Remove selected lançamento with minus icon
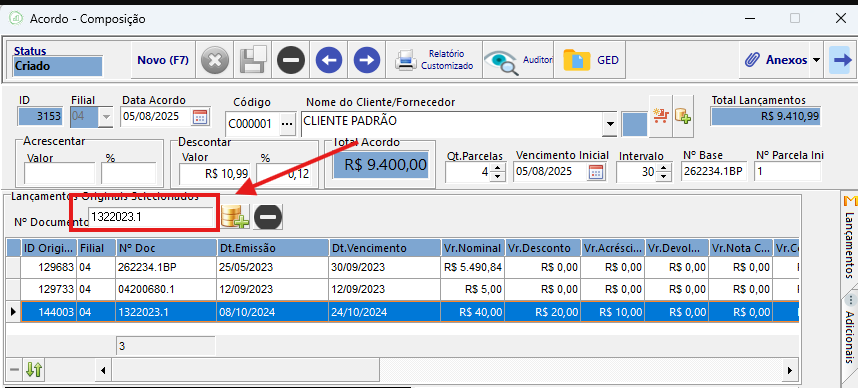The height and width of the screenshot is (388, 858). pos(268,217)
